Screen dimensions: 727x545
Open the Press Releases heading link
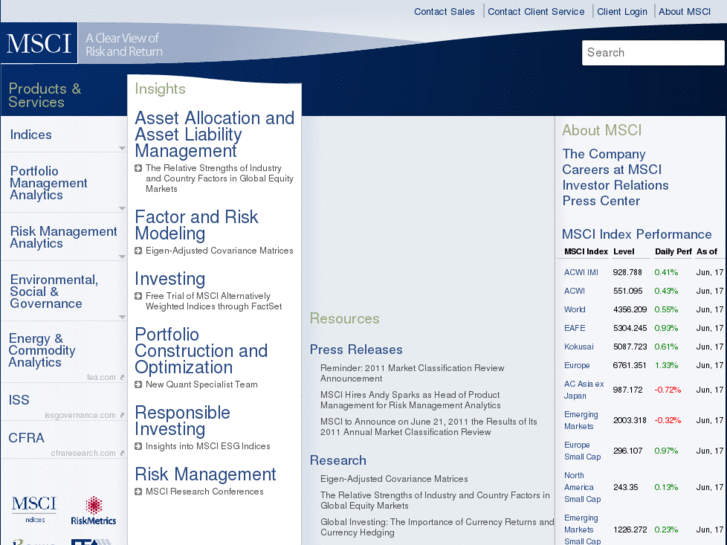click(356, 350)
